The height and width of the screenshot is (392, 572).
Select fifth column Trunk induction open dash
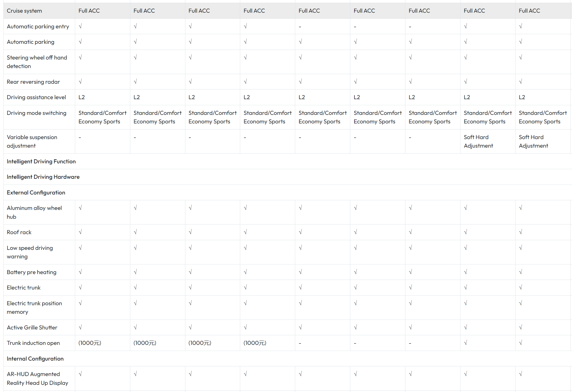pyautogui.click(x=300, y=343)
